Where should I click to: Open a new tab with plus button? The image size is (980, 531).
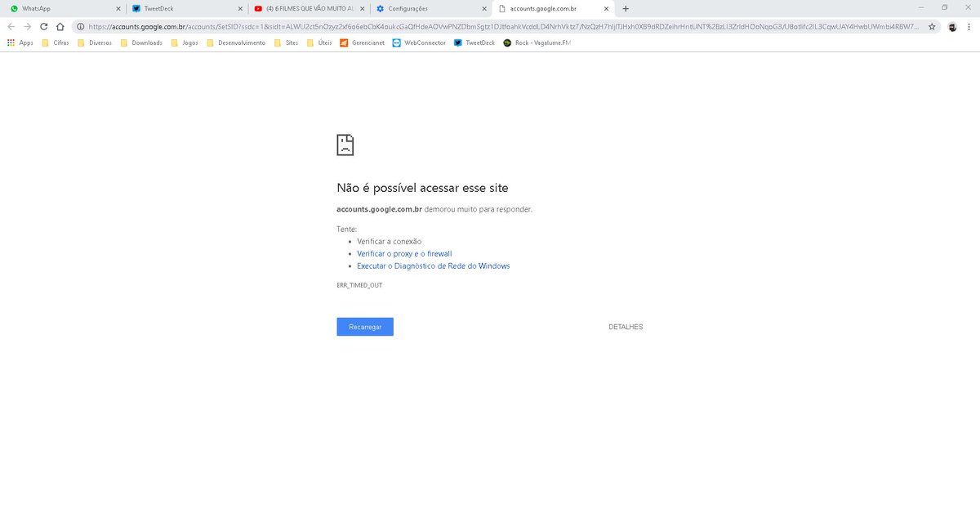point(626,8)
